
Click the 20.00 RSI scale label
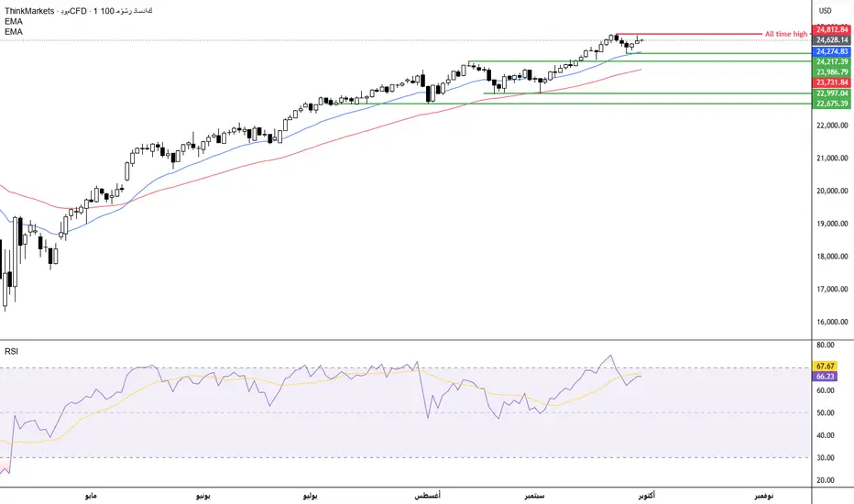tap(826, 480)
